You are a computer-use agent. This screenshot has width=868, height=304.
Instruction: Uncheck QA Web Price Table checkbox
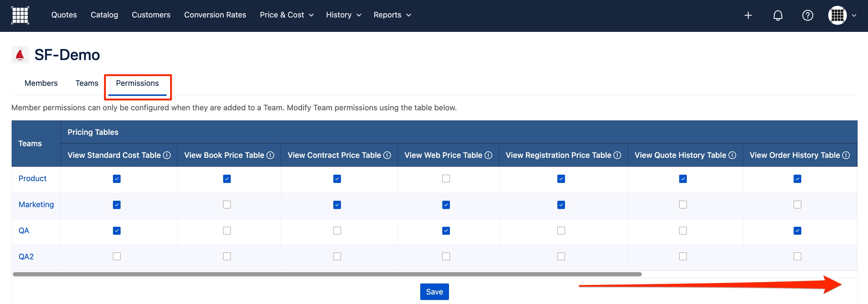click(446, 231)
